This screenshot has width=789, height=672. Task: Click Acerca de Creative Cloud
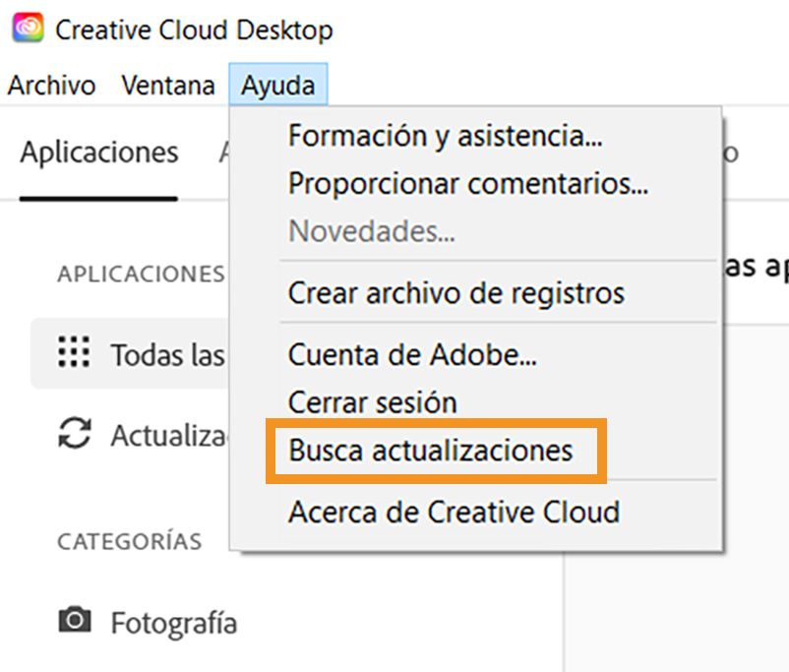click(453, 512)
